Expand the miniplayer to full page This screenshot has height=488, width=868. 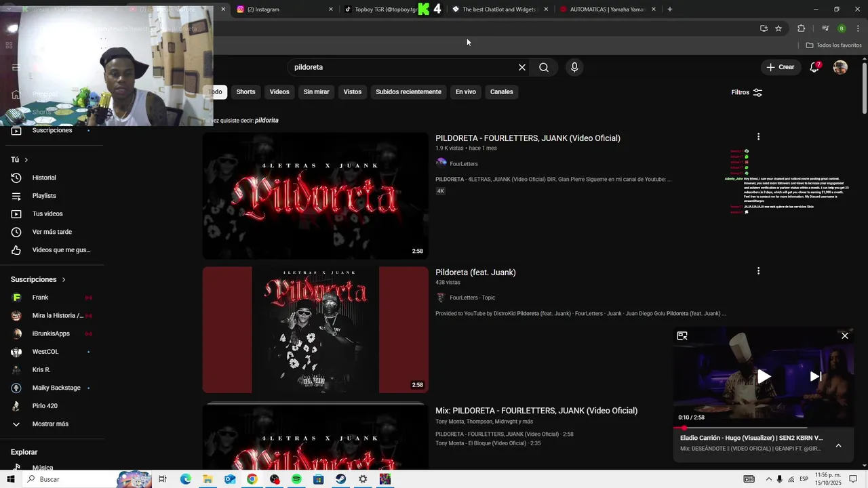tap(682, 336)
